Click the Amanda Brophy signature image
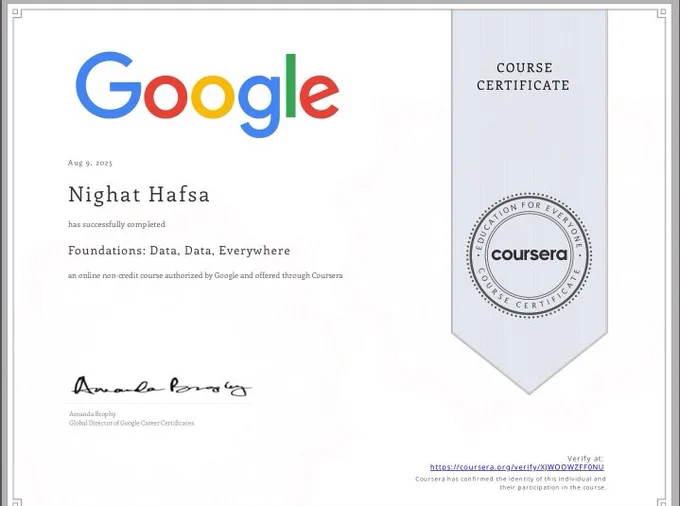Viewport: 680px width, 506px height. tap(162, 386)
